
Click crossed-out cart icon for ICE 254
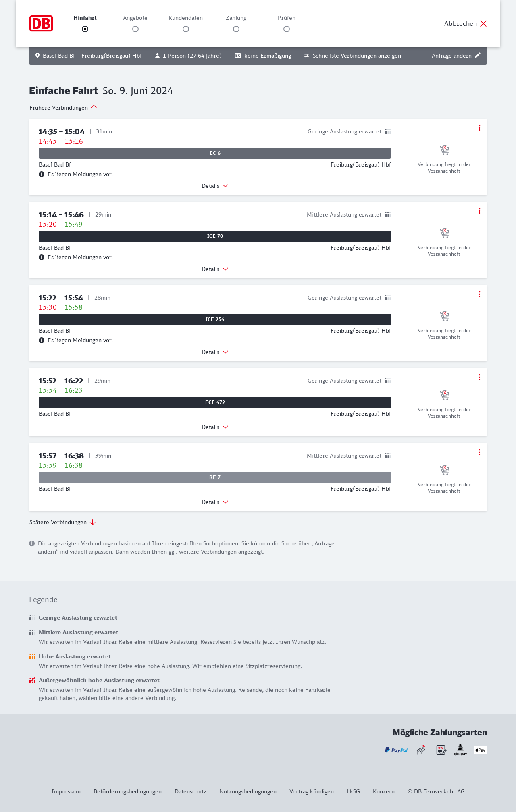[444, 316]
